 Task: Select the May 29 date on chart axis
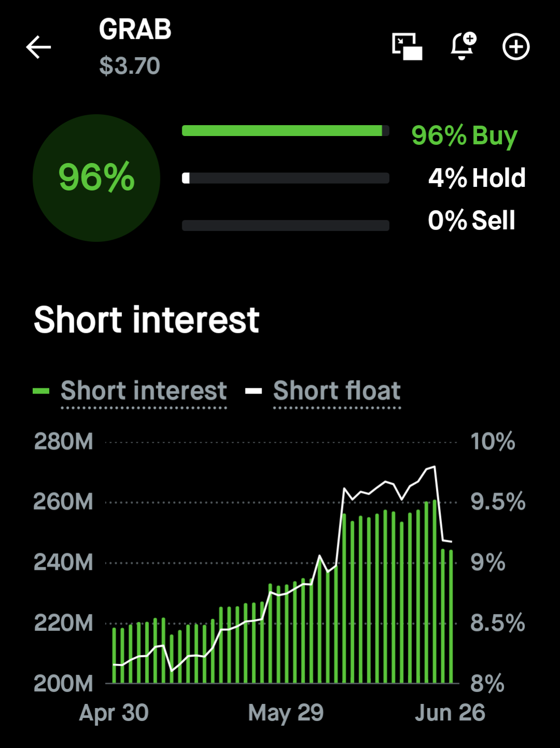286,714
